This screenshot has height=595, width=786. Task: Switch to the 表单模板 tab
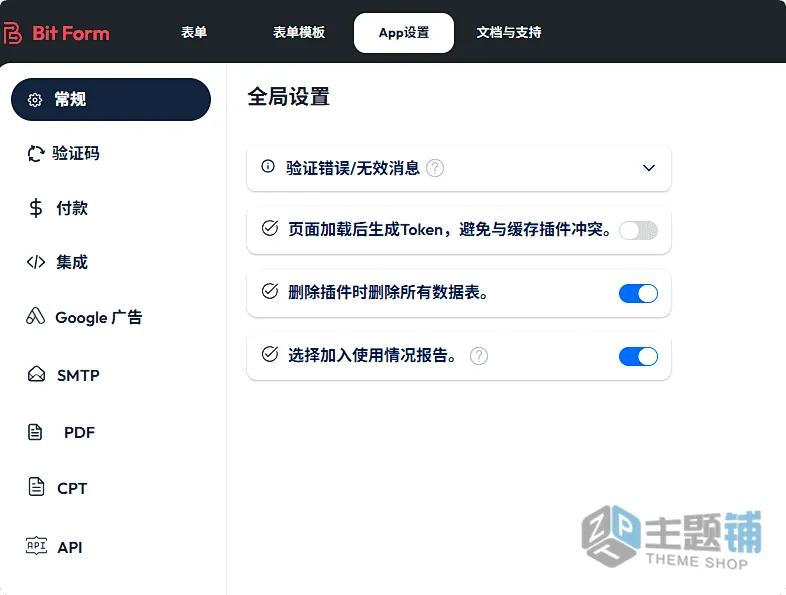pos(299,33)
